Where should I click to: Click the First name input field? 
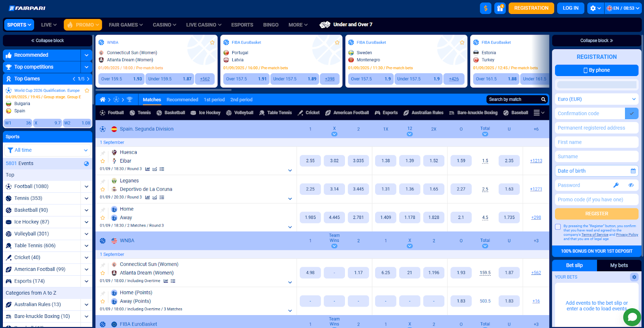(x=597, y=142)
